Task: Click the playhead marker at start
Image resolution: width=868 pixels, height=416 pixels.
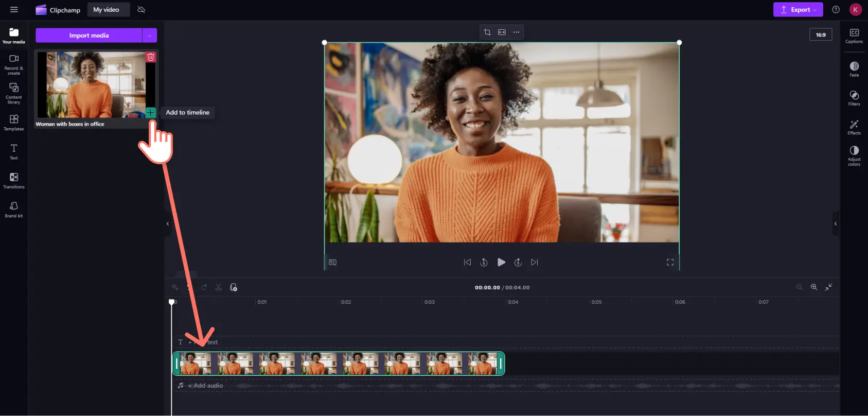Action: [x=171, y=302]
